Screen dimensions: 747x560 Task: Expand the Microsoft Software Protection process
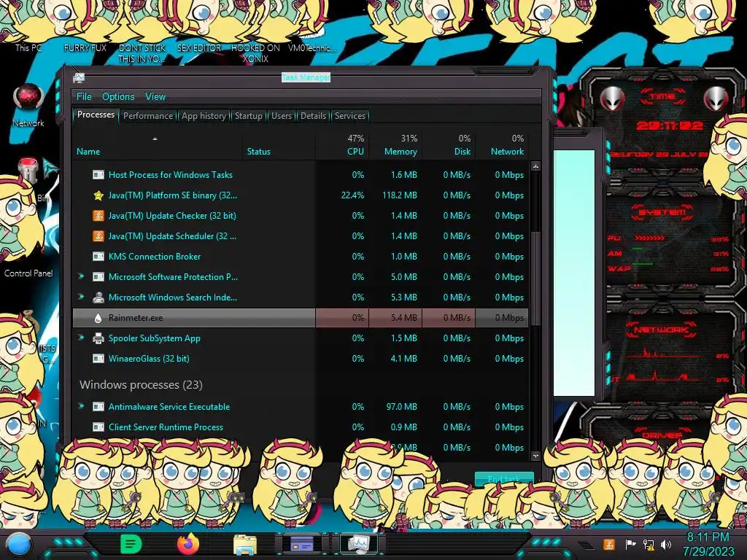[x=81, y=276]
